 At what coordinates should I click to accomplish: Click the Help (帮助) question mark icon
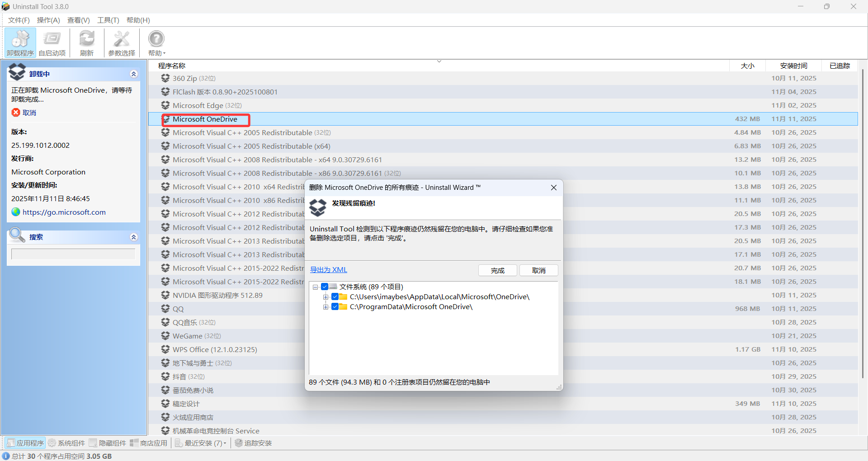(x=156, y=39)
